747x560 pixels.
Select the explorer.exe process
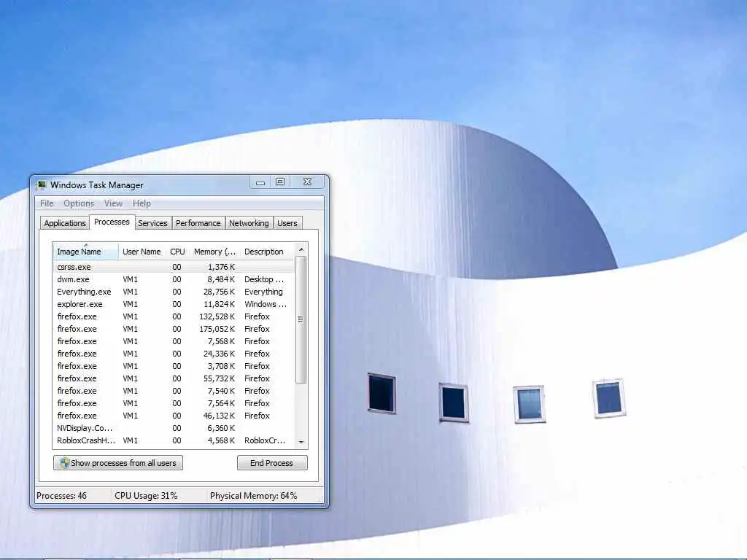pos(174,304)
